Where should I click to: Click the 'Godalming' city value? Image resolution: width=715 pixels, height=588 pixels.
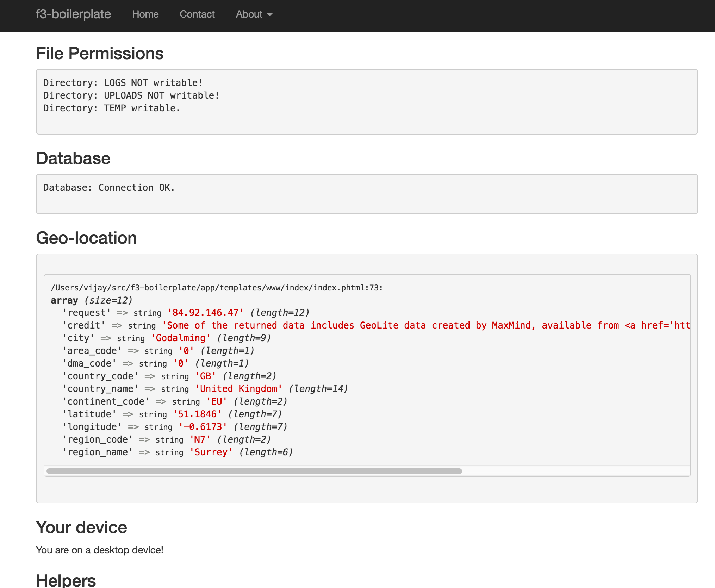click(x=181, y=338)
